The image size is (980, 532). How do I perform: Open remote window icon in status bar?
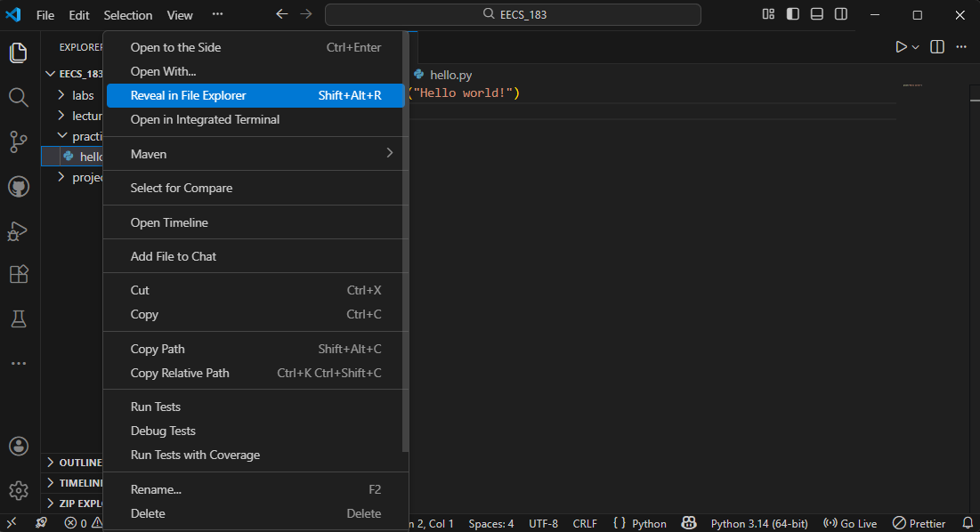(x=12, y=522)
